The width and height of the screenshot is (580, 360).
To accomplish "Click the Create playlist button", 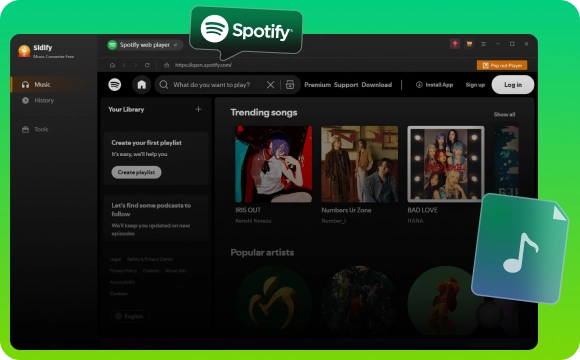I will click(x=136, y=172).
